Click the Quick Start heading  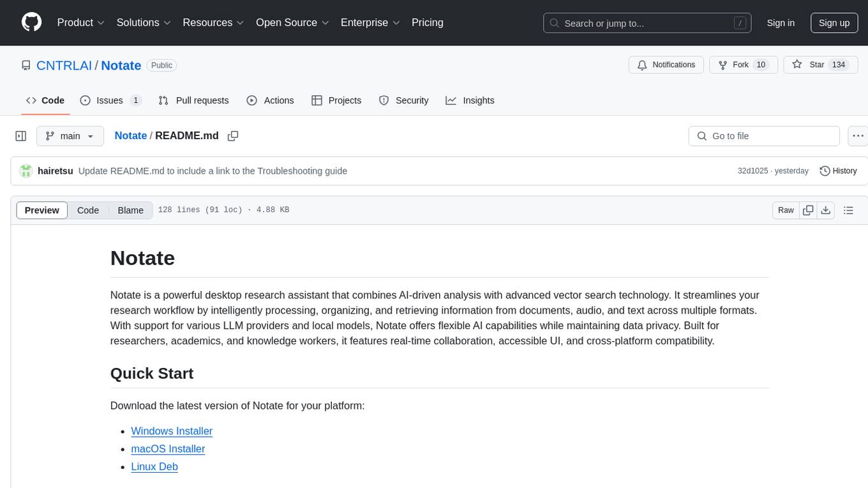(x=152, y=374)
